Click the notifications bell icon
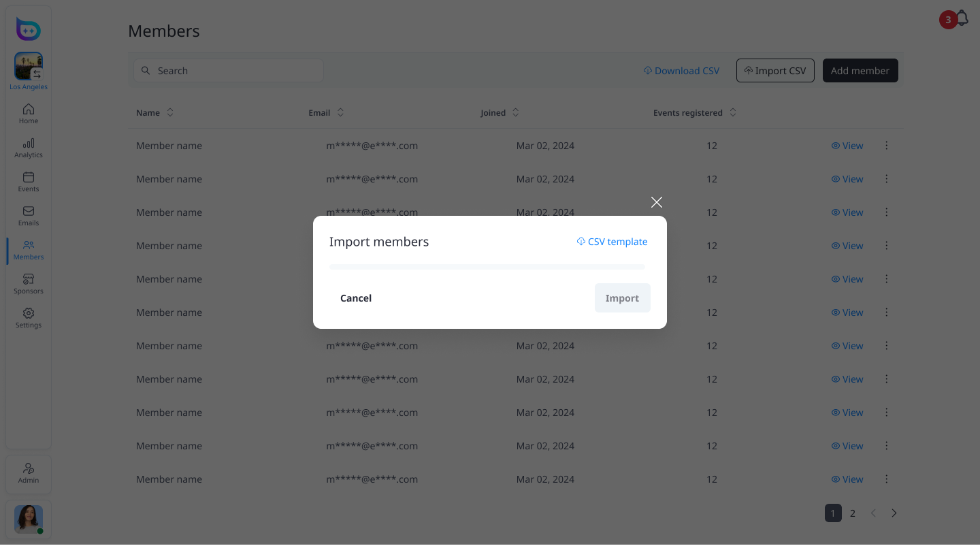 click(962, 18)
